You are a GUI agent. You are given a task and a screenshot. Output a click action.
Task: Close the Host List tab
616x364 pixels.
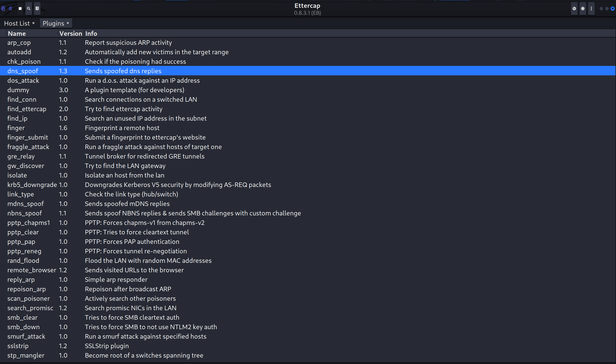[x=33, y=23]
